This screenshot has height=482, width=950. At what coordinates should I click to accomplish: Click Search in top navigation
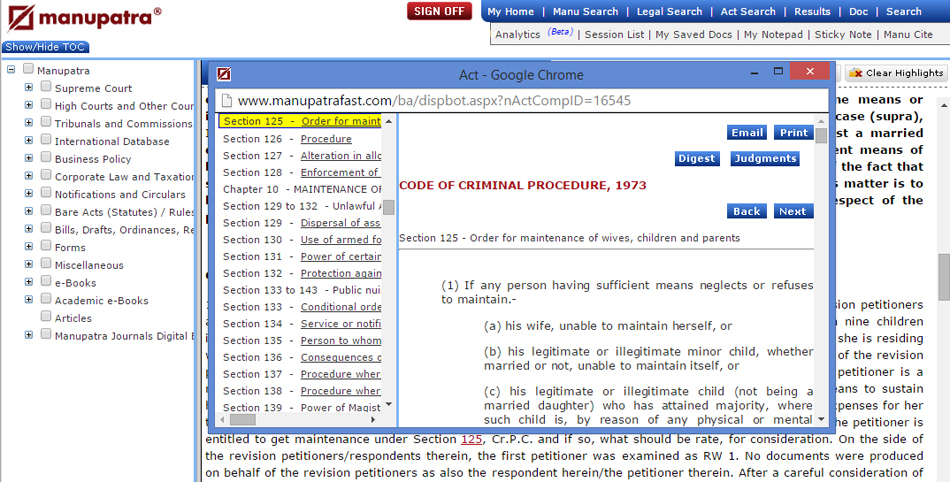(903, 12)
